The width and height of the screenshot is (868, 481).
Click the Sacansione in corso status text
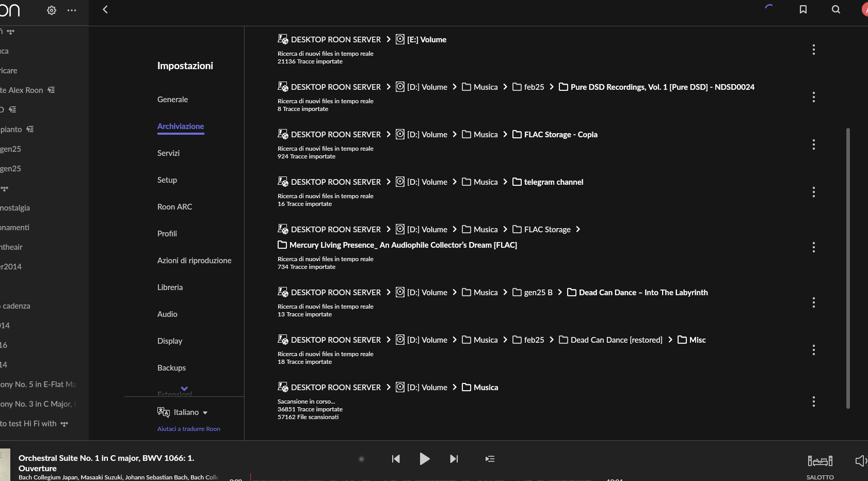[x=307, y=402]
